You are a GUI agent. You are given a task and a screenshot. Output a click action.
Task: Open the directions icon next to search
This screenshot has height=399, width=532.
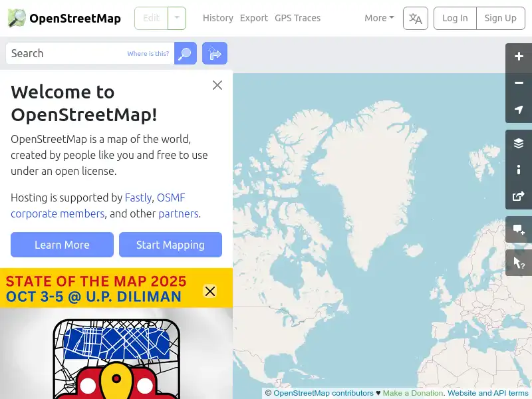click(x=214, y=53)
